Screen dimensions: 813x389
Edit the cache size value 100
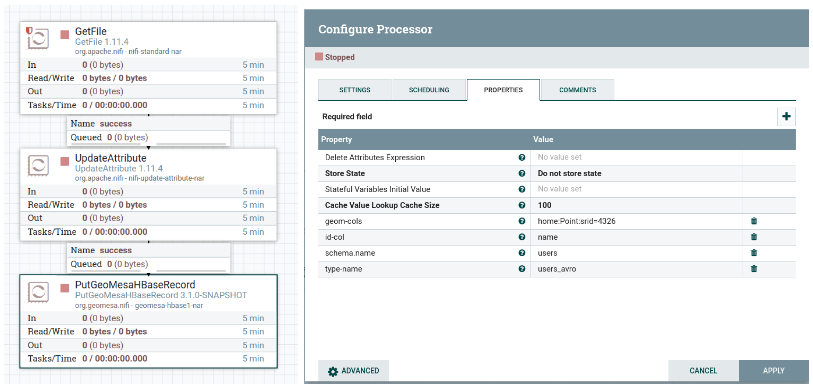[x=637, y=205]
